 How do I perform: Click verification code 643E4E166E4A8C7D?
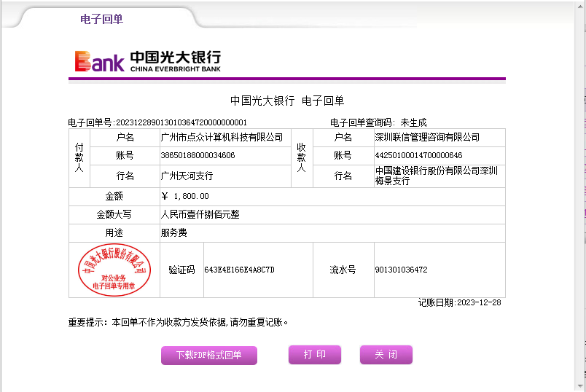[x=239, y=270]
